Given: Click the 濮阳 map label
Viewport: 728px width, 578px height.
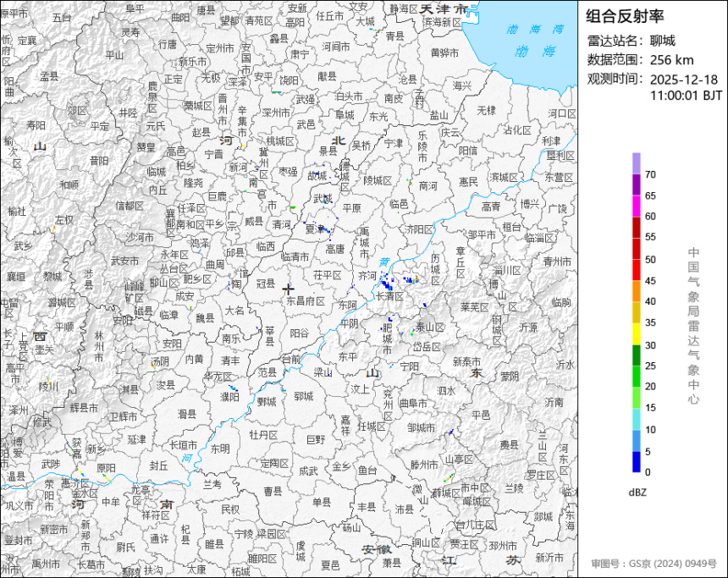Looking at the screenshot, I should click(229, 397).
